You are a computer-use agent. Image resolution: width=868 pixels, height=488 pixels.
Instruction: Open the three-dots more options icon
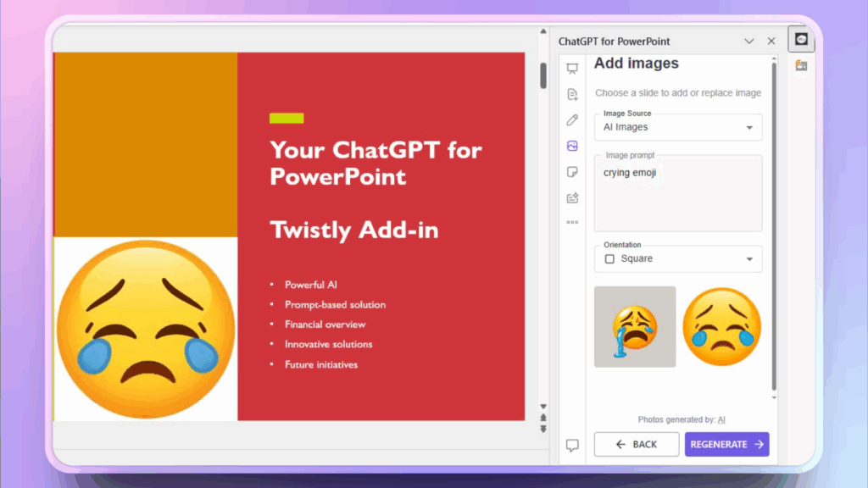tap(572, 223)
